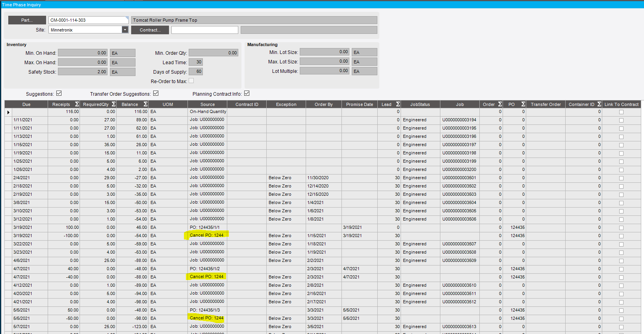Click the Contract input field

204,30
